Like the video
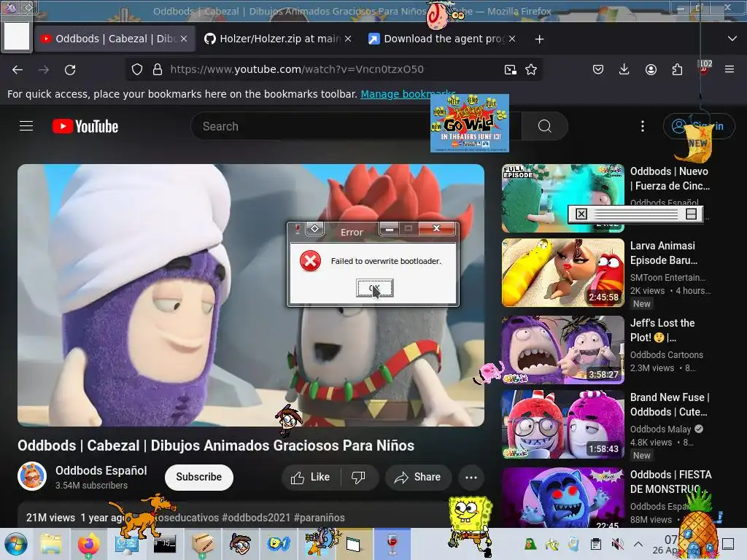747x560 pixels. tap(311, 477)
